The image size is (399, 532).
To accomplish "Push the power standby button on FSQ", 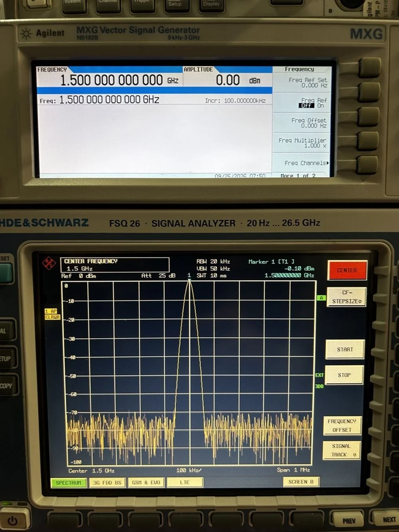I will coord(12,520).
